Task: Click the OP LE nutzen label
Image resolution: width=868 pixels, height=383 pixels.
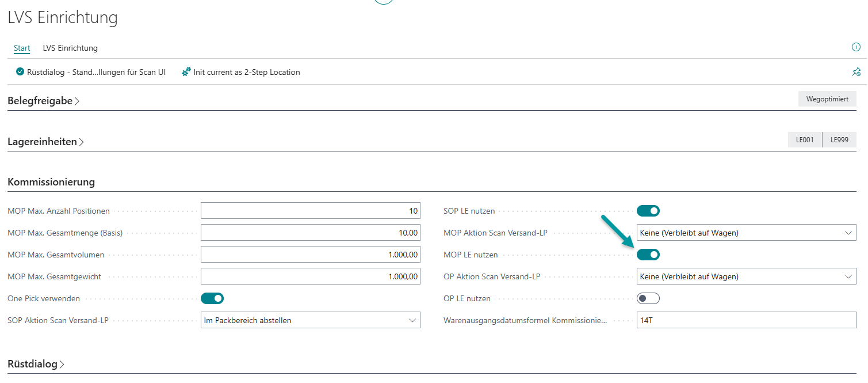Action: pyautogui.click(x=467, y=298)
